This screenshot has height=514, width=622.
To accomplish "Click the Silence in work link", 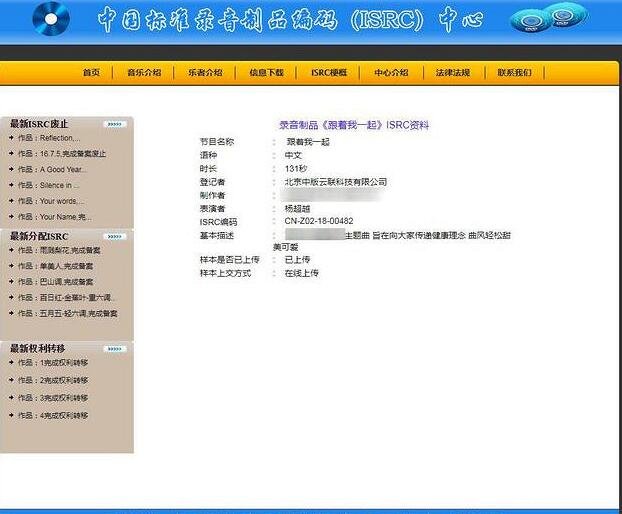I will [60, 185].
